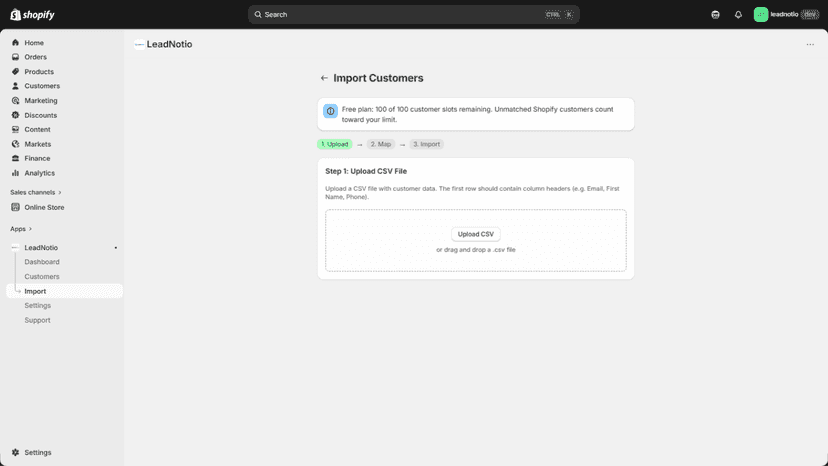
Task: Click the Upload CSV button
Action: 476,234
